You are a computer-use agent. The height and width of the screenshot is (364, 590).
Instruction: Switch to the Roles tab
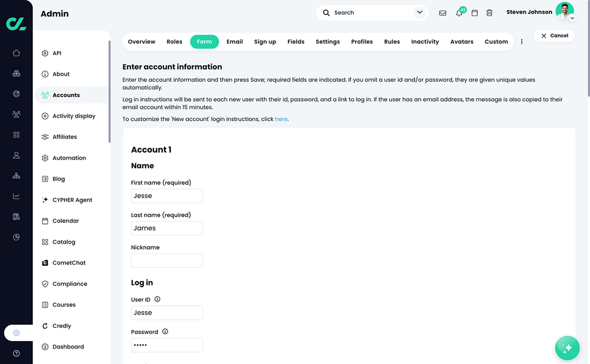(174, 42)
